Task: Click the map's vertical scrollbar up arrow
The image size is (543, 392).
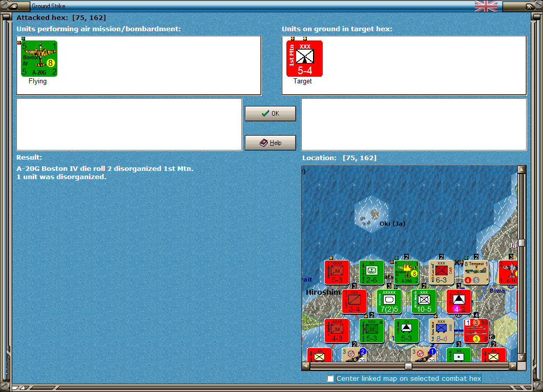Action: 521,169
